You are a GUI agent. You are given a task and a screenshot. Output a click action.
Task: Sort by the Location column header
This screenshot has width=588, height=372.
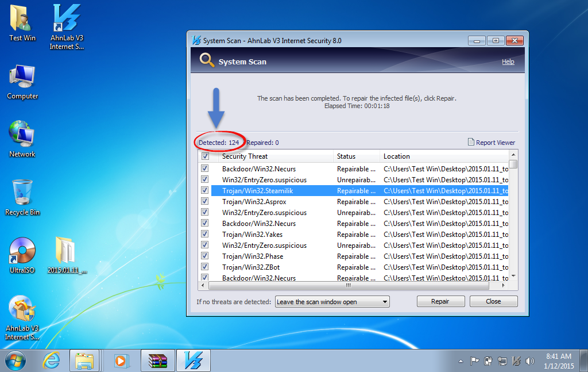click(x=444, y=156)
